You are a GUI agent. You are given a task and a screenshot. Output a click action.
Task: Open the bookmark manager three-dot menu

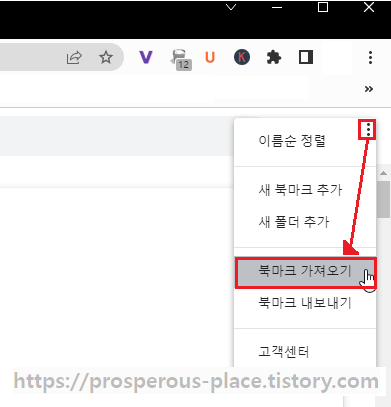pyautogui.click(x=368, y=129)
